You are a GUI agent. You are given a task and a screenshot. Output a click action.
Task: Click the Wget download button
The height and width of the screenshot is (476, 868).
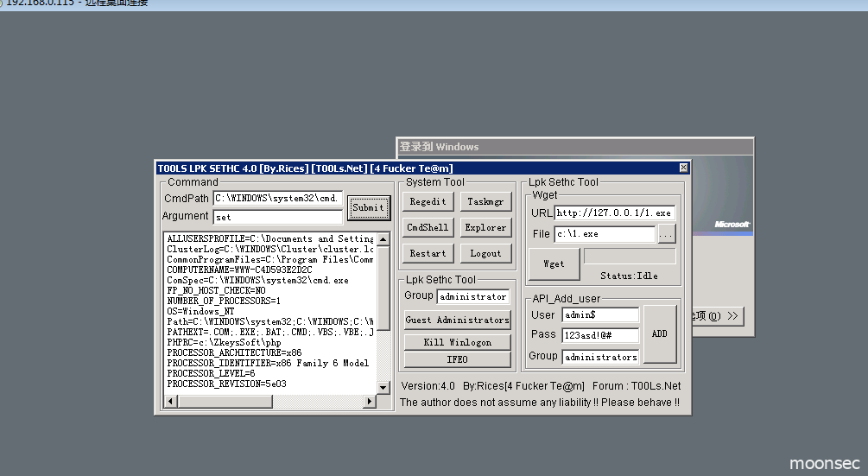(x=554, y=264)
